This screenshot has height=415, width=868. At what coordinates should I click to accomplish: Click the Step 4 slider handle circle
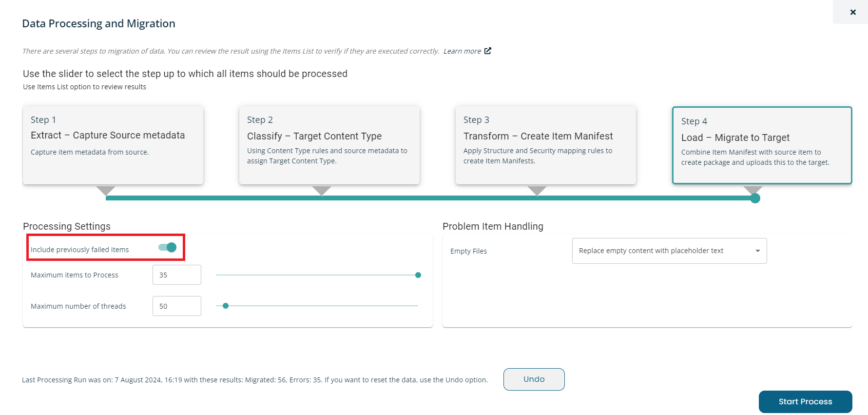click(755, 198)
